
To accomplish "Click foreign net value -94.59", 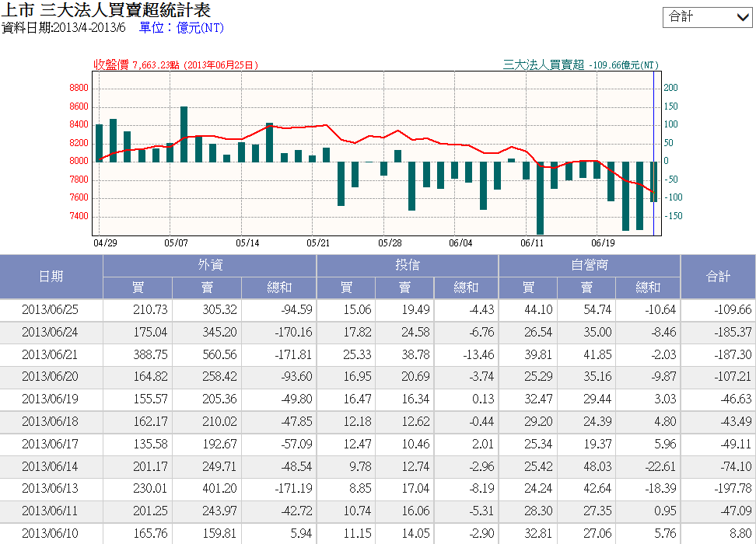I will point(296,310).
